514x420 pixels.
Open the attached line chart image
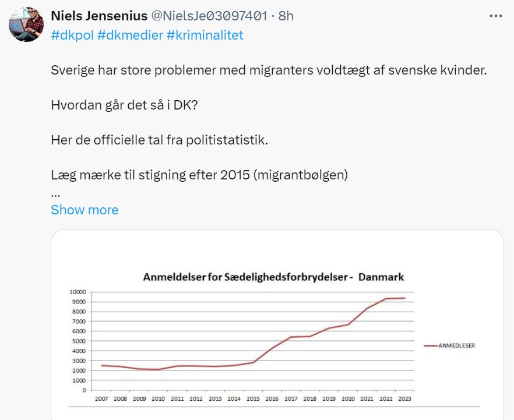point(277,326)
